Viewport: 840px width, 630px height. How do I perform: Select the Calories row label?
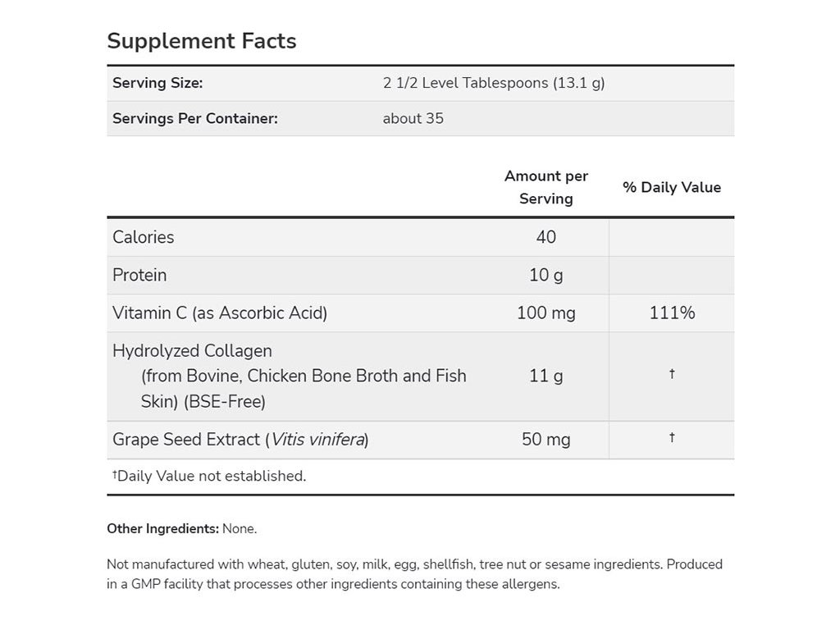[x=143, y=237]
